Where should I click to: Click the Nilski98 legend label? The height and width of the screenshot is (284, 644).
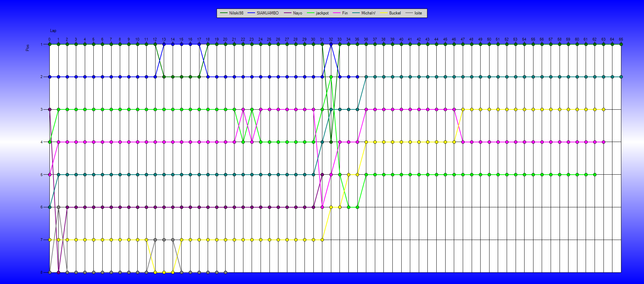pyautogui.click(x=236, y=13)
